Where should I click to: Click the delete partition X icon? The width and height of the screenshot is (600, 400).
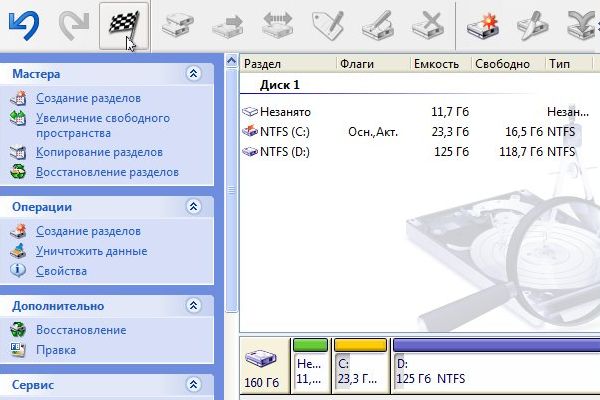coord(428,25)
